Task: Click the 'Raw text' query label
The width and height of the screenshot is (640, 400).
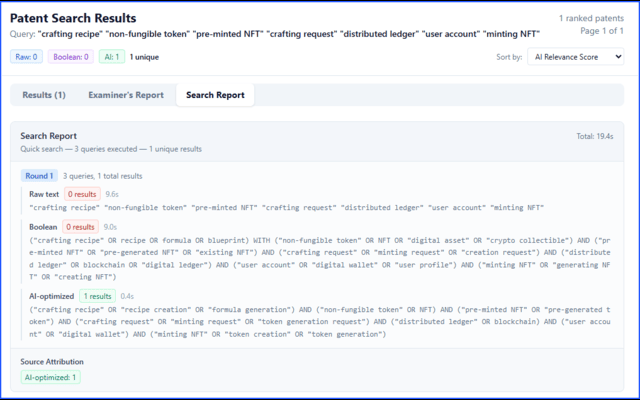Action: tap(44, 194)
